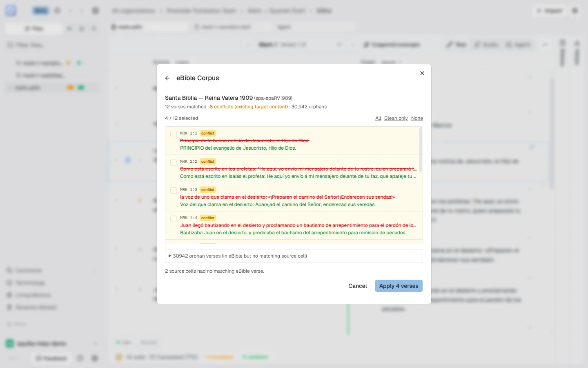Click 'Voz del que clama en el desierto' text
588x368 pixels.
coord(278,204)
